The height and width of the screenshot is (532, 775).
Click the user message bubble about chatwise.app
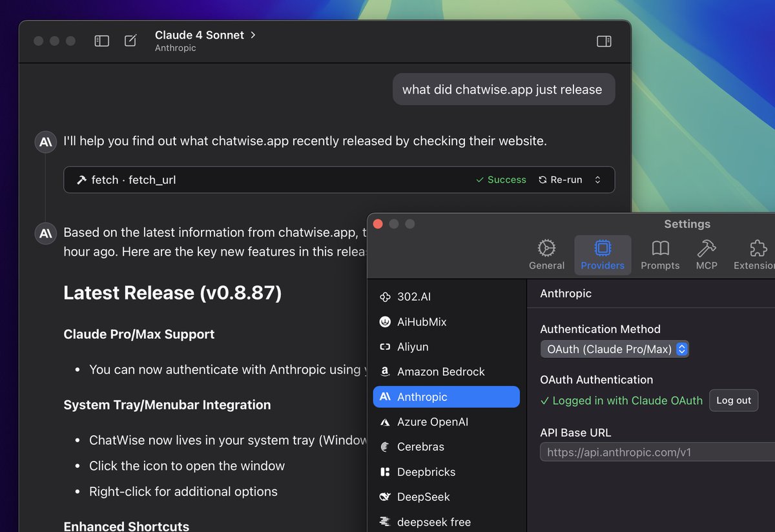(504, 90)
